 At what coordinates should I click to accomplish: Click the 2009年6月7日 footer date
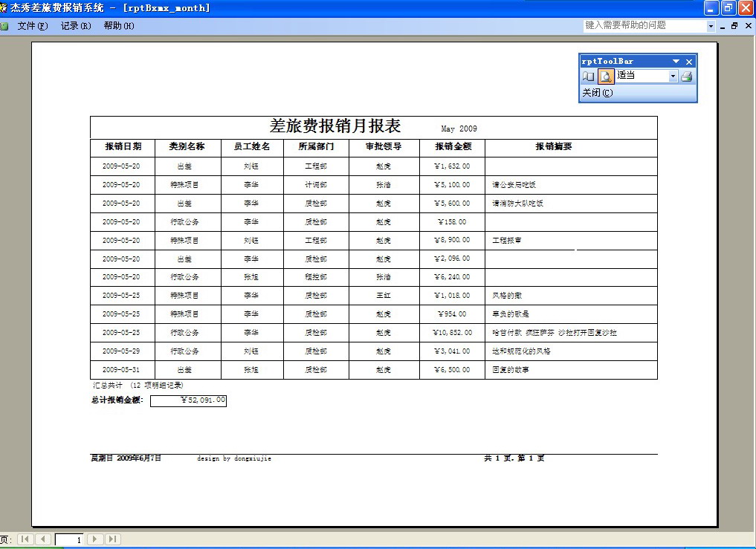tap(139, 458)
